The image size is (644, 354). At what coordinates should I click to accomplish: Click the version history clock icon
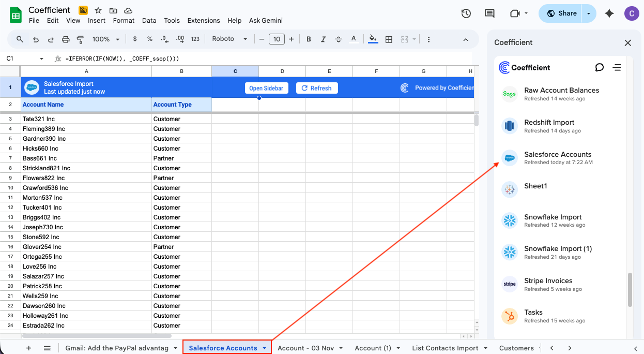click(466, 13)
